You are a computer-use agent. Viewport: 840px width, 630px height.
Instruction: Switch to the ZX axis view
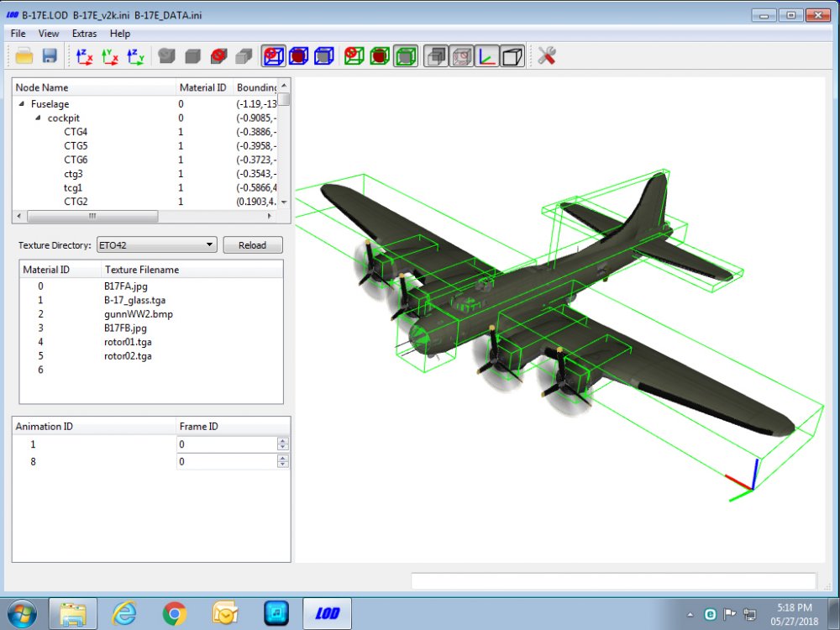pyautogui.click(x=84, y=56)
